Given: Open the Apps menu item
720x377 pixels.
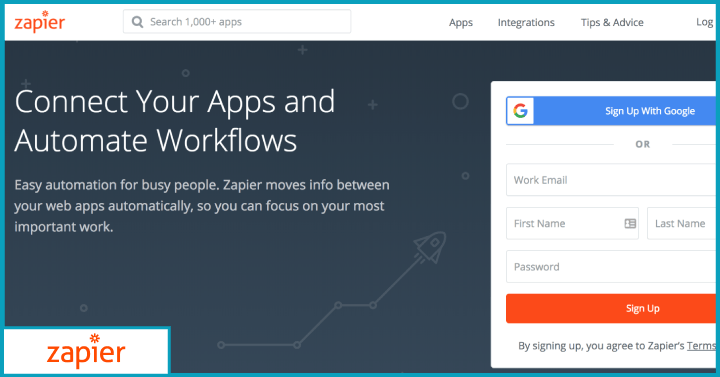Looking at the screenshot, I should pyautogui.click(x=461, y=23).
